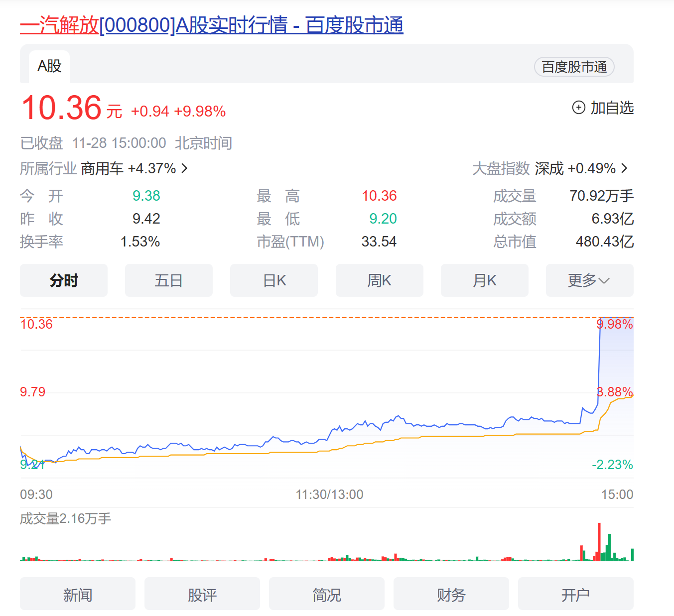Open the 股评 section button
The height and width of the screenshot is (616, 674).
(x=202, y=594)
